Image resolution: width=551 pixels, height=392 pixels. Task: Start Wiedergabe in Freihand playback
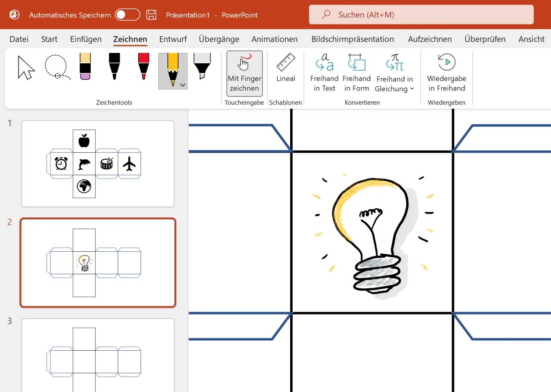tap(446, 72)
